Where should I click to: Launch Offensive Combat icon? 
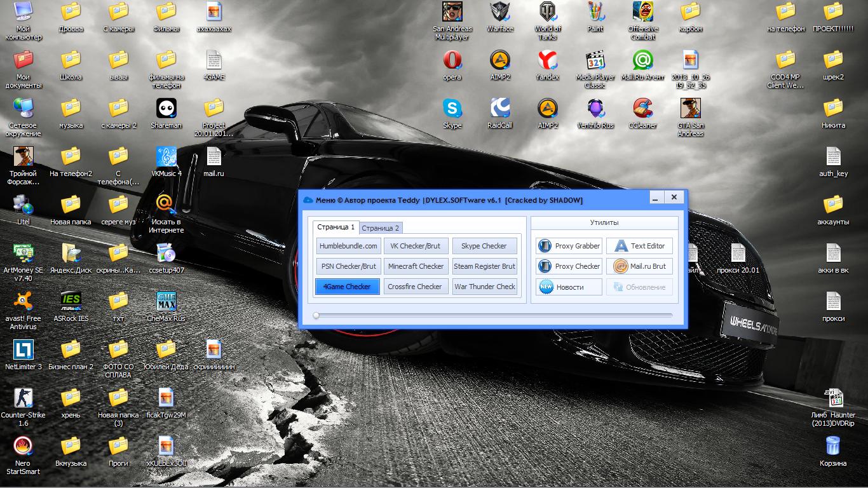pos(643,21)
